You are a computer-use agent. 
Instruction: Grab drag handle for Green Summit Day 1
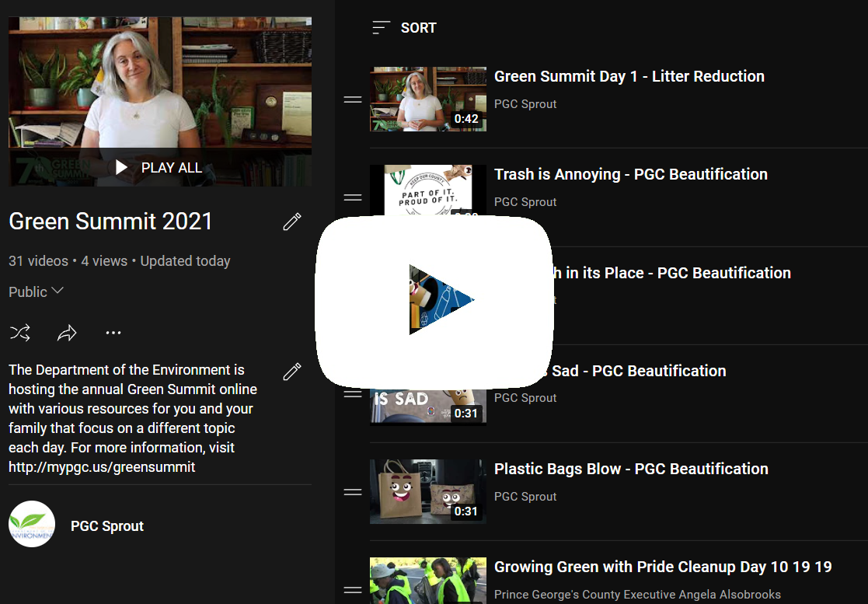(353, 100)
